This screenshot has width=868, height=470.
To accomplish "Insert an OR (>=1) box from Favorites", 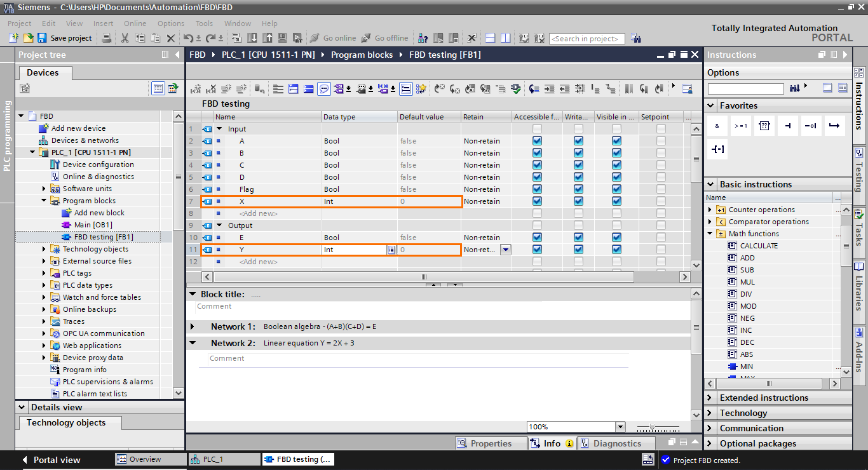I will (740, 125).
